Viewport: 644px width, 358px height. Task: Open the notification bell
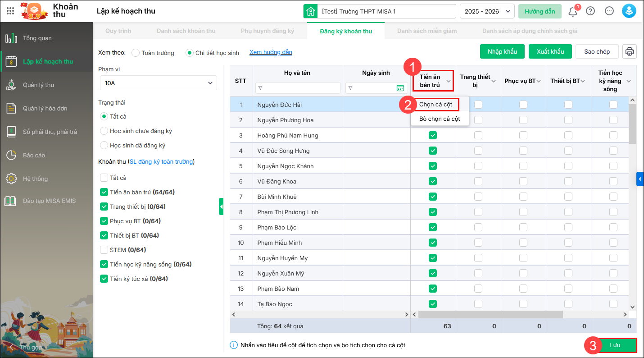573,11
